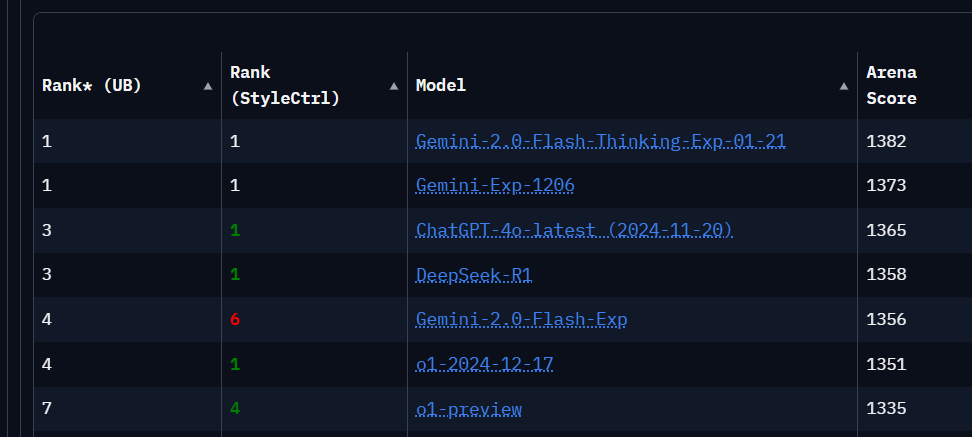Image resolution: width=972 pixels, height=437 pixels.
Task: Click the Rank* (UB) column header
Action: point(92,86)
